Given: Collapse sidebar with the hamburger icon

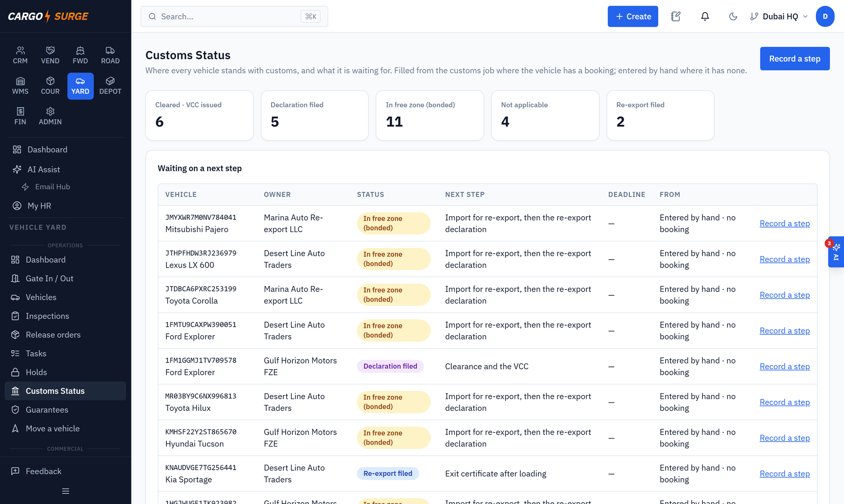Looking at the screenshot, I should (x=65, y=491).
